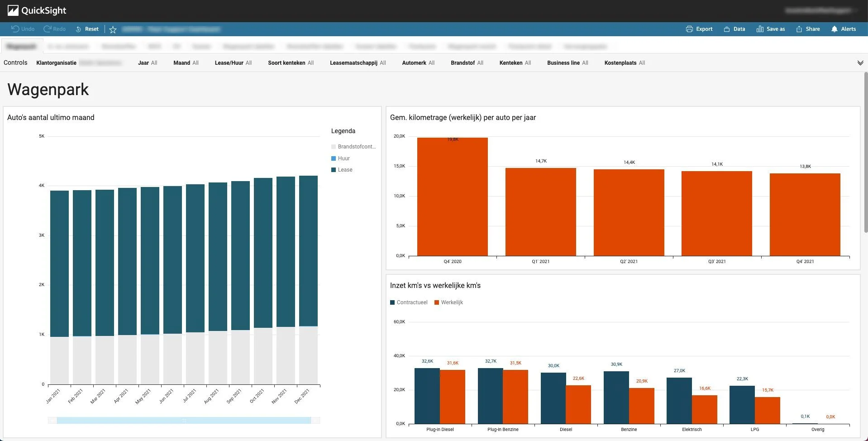Click the 30,9K Benzine value label

click(x=616, y=364)
